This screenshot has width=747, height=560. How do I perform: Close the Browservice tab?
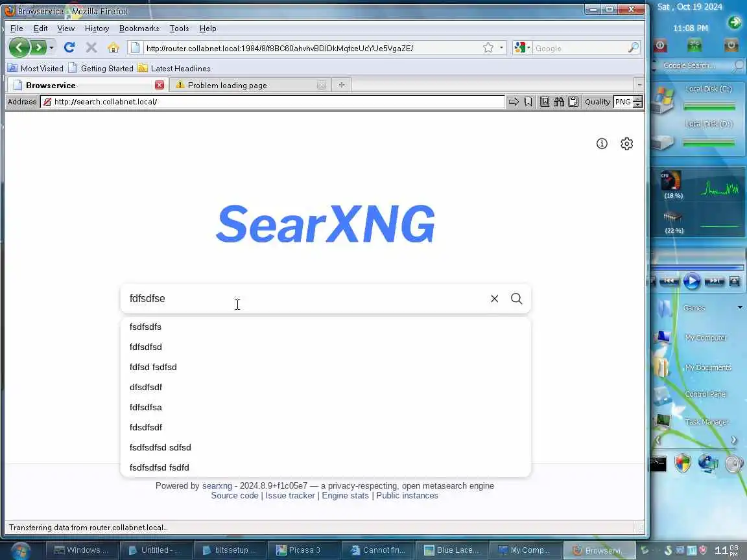point(159,85)
